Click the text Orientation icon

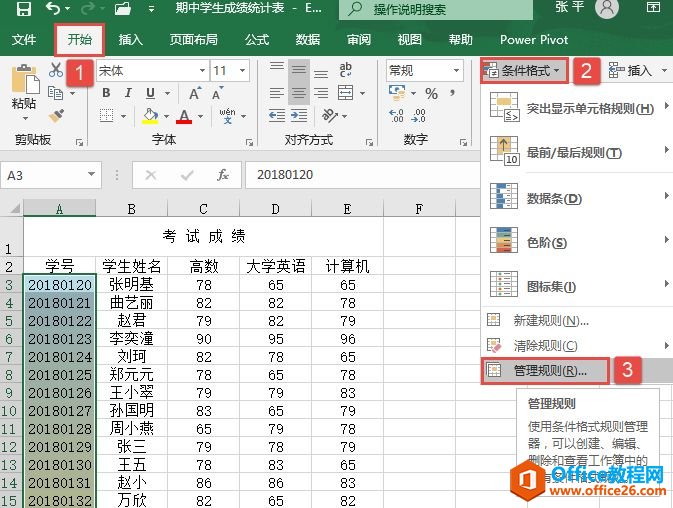(x=330, y=115)
